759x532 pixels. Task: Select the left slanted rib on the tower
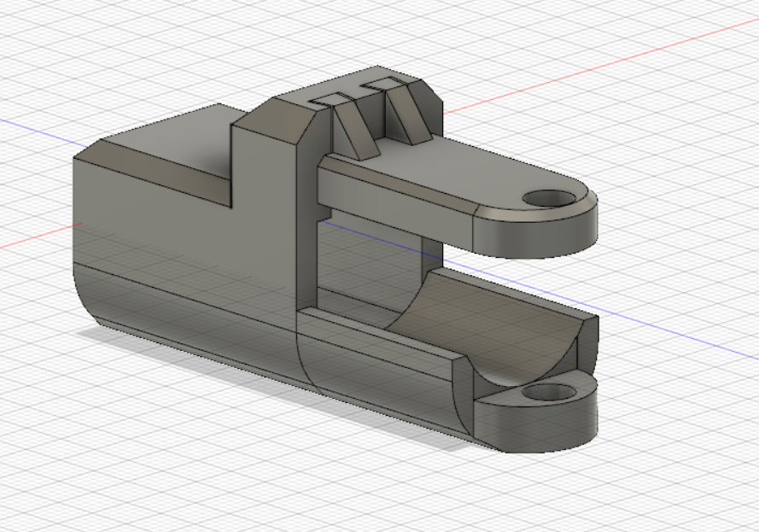(x=356, y=128)
